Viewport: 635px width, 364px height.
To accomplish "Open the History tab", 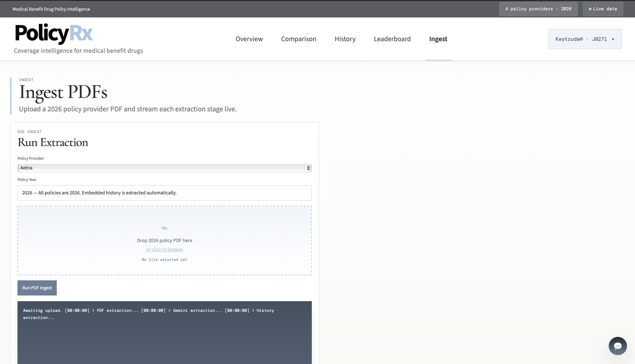I will click(x=345, y=39).
